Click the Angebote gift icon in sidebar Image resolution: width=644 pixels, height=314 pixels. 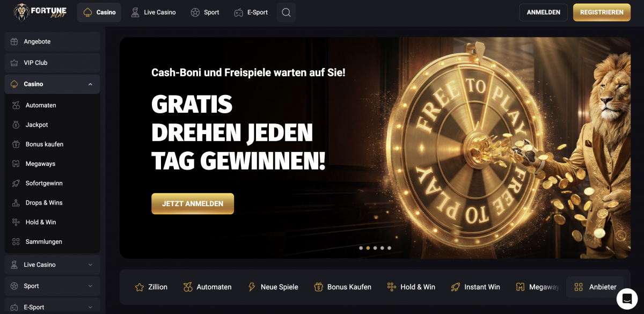click(14, 41)
